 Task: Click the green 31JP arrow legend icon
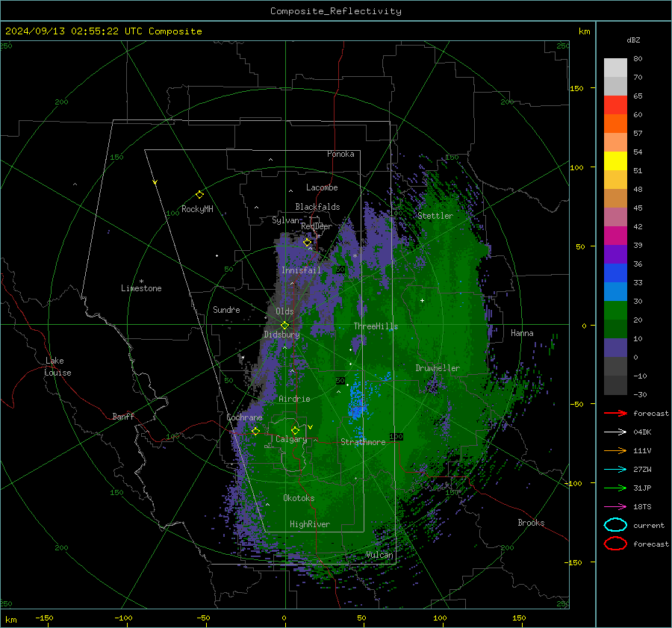tap(615, 488)
